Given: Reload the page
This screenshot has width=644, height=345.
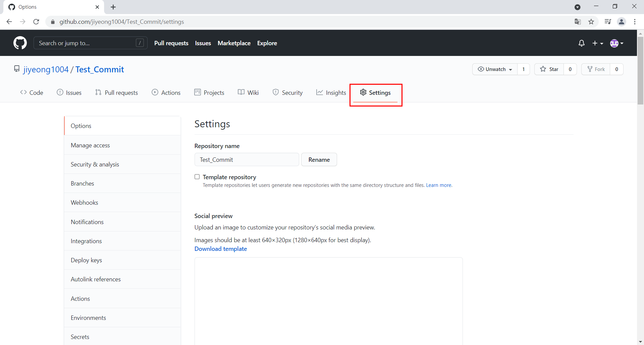Looking at the screenshot, I should point(36,22).
